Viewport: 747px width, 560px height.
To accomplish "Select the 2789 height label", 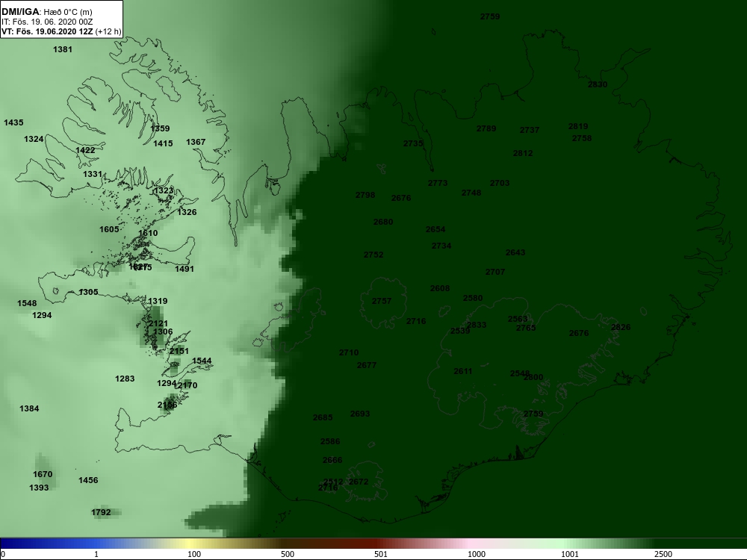I will click(486, 128).
